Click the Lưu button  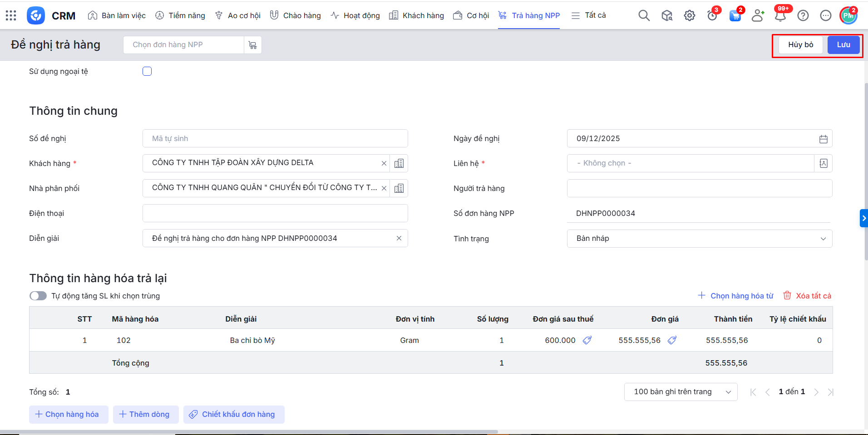tap(843, 44)
